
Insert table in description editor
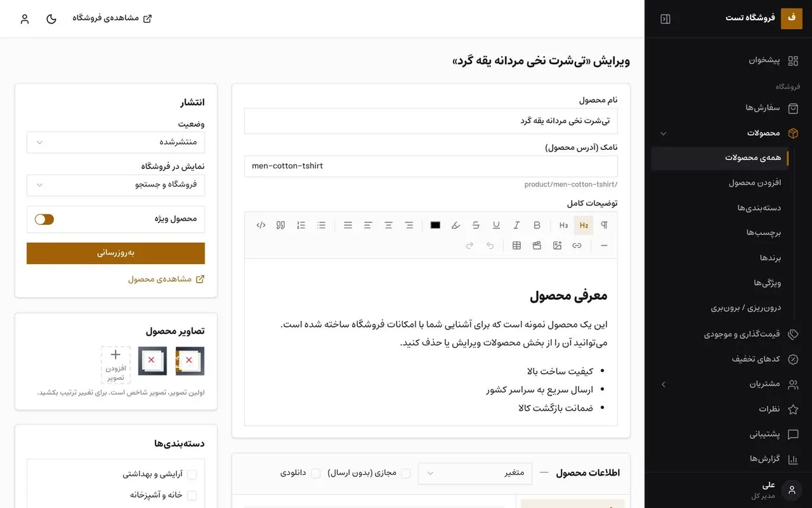(x=516, y=246)
